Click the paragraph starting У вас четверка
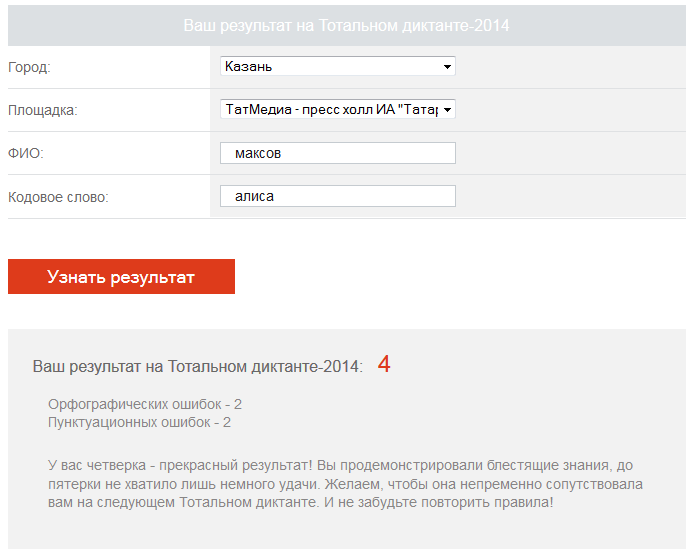This screenshot has width=687, height=549. coord(345,483)
